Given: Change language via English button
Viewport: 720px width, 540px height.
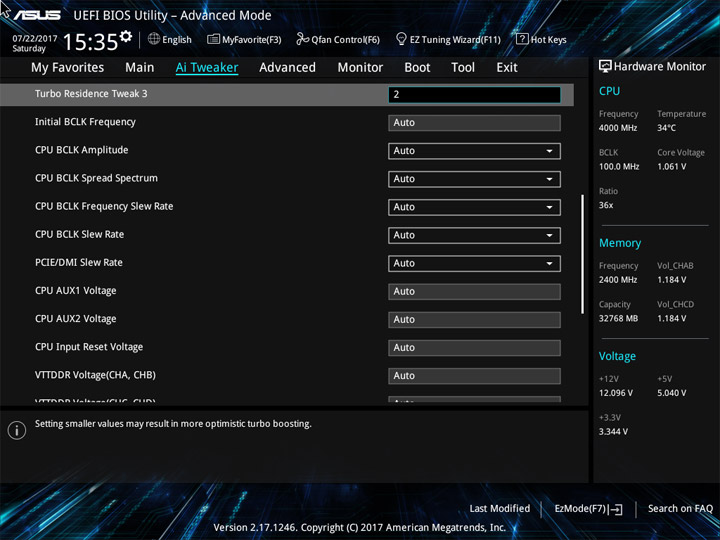Looking at the screenshot, I should [x=177, y=40].
